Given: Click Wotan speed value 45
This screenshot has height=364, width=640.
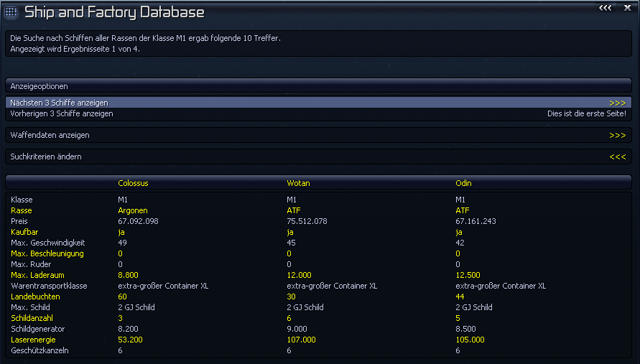Looking at the screenshot, I should 291,243.
